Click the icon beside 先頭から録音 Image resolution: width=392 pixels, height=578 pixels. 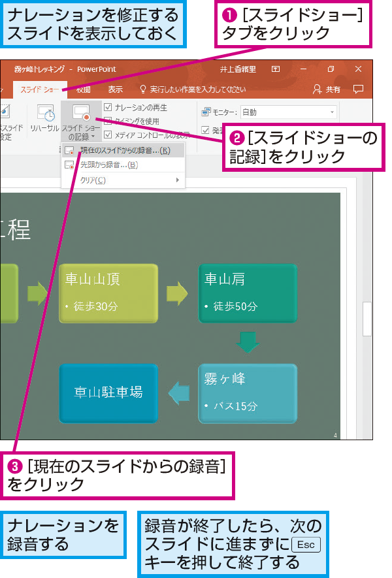click(x=69, y=165)
